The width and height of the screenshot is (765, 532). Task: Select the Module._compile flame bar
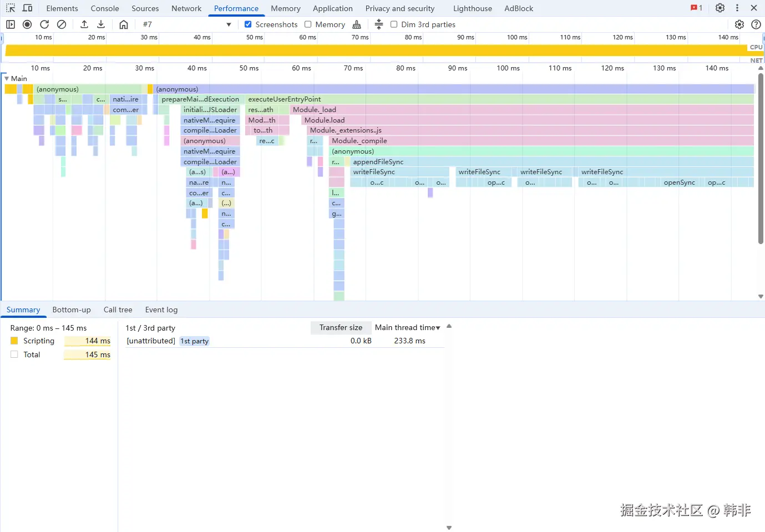(x=541, y=141)
